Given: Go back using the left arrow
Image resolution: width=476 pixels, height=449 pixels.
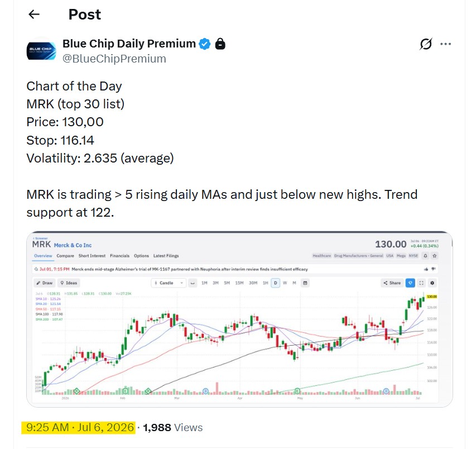Looking at the screenshot, I should (x=34, y=15).
